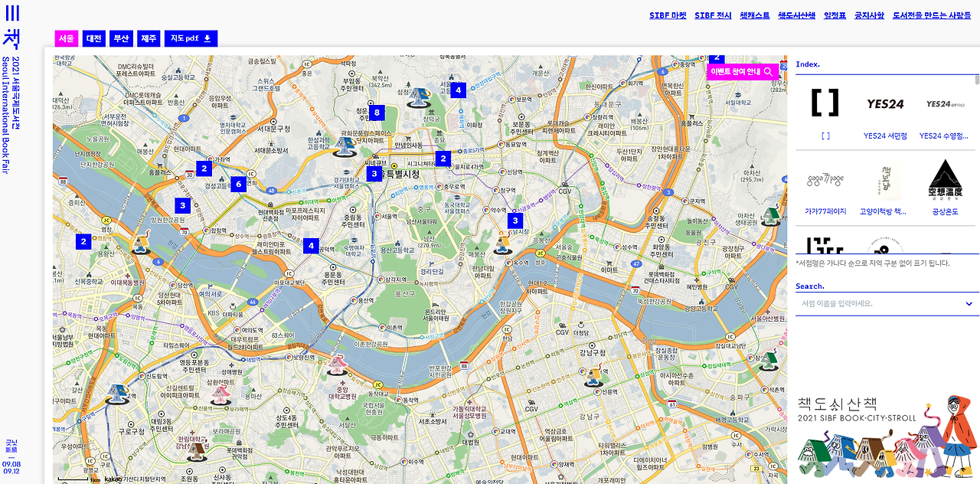Viewport: 980px width, 484px height.
Task: Go to 책캐스트 page
Action: (x=755, y=15)
